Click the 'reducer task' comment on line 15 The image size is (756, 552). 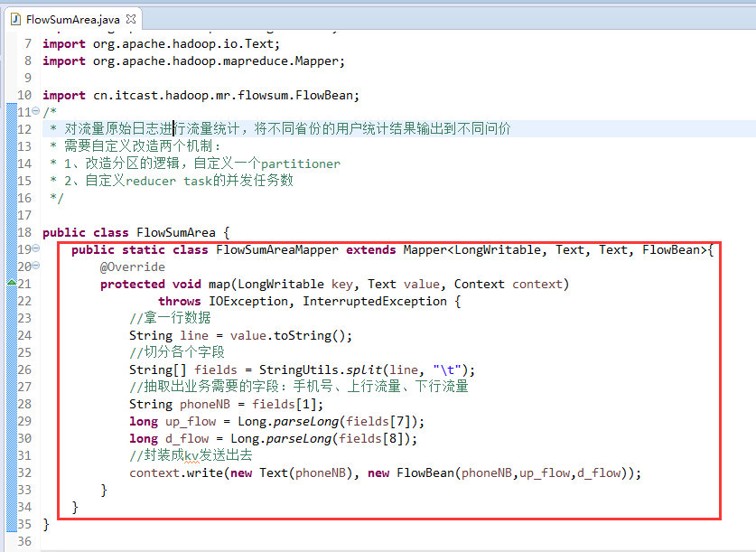(x=172, y=181)
